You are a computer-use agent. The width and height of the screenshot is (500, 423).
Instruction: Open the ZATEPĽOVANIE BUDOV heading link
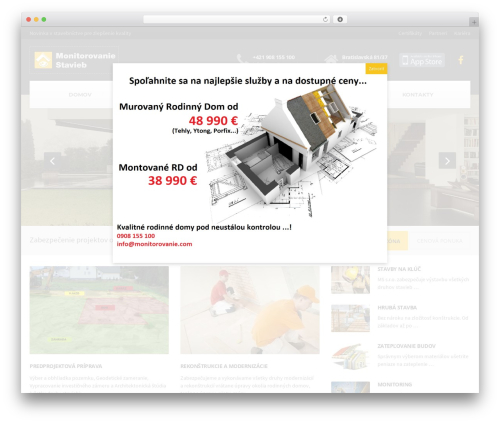click(406, 346)
